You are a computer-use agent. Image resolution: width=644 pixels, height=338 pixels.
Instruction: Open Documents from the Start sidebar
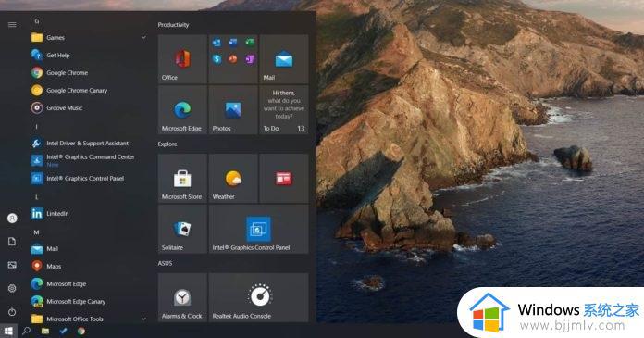12,242
